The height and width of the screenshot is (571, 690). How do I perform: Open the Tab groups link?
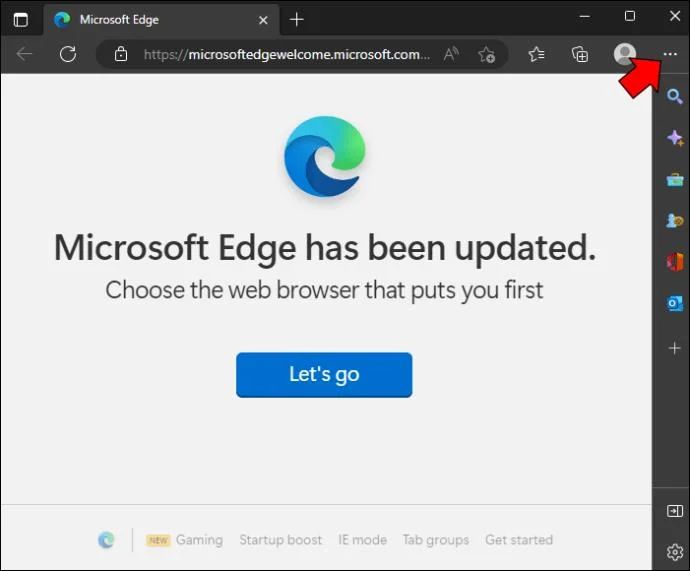tap(436, 540)
